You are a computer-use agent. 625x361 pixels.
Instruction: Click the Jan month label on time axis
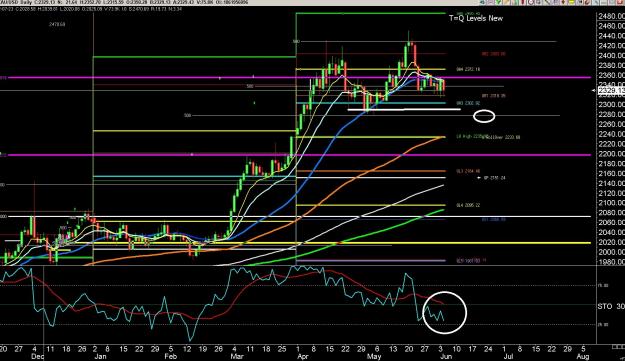click(100, 356)
